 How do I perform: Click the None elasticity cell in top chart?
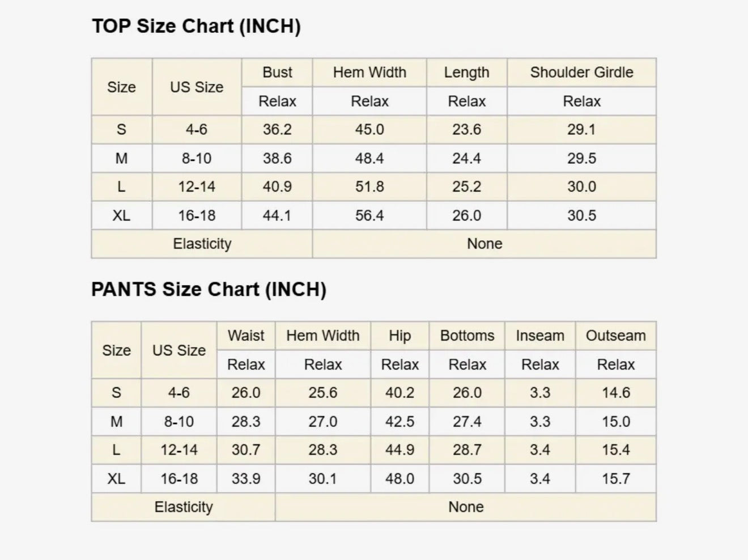(x=484, y=244)
